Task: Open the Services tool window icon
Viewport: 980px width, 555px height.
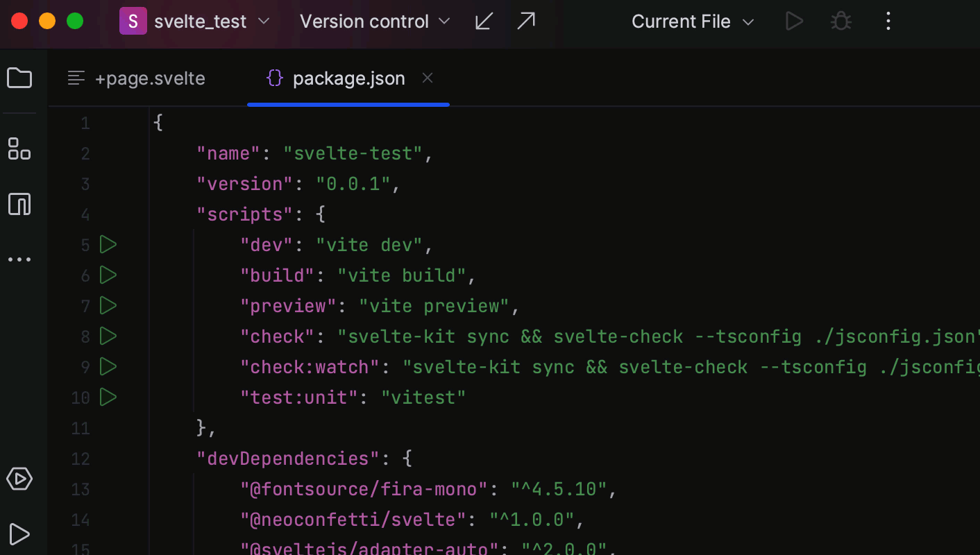Action: click(x=19, y=479)
